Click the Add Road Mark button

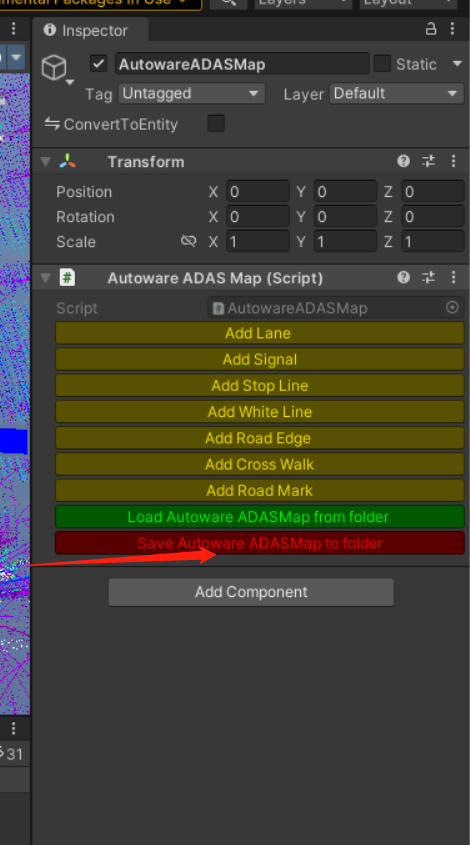[259, 491]
